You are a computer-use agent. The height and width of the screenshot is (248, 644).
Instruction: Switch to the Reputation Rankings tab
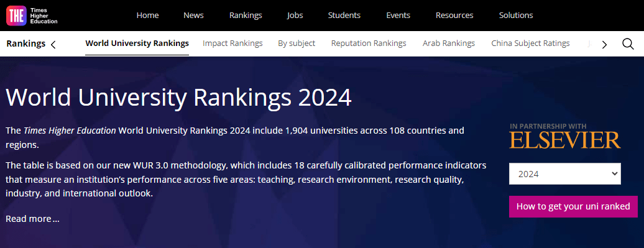pos(369,43)
